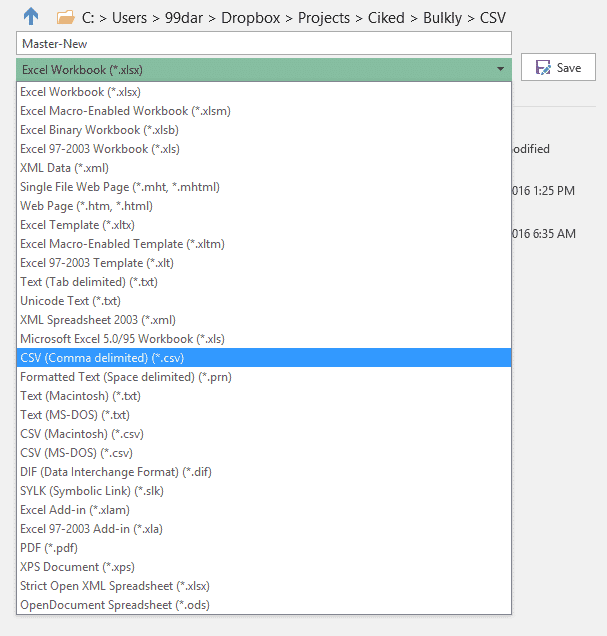Open Users folder in the breadcrumb
Image resolution: width=607 pixels, height=636 pixels.
click(x=129, y=18)
